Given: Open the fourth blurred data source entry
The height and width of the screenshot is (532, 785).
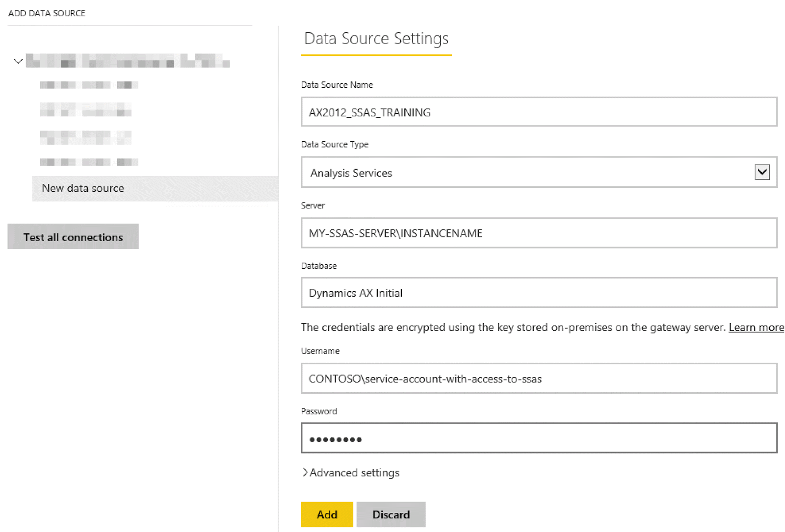Looking at the screenshot, I should 89,162.
